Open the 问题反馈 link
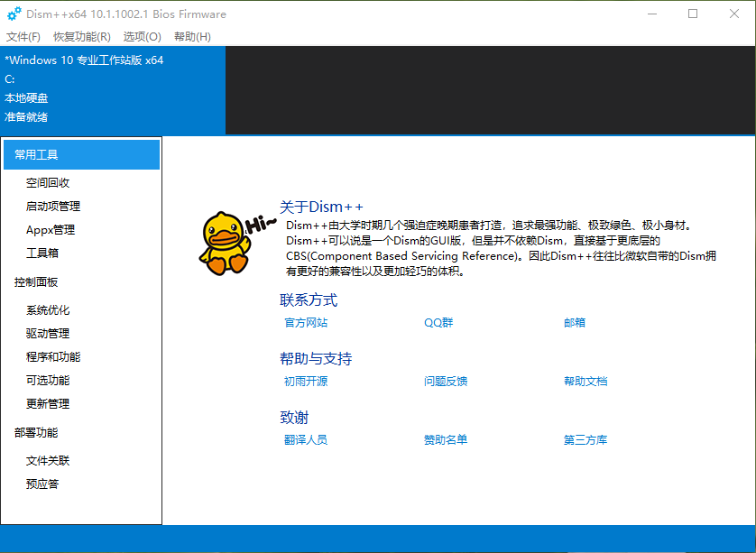 (x=446, y=382)
